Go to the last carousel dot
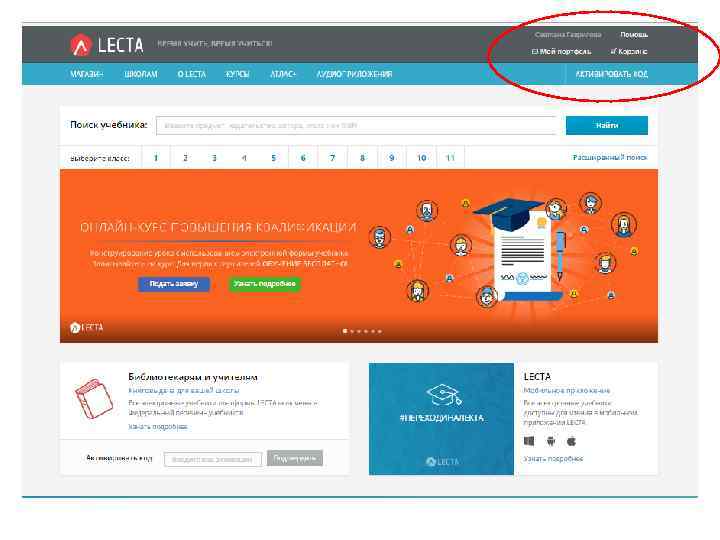This screenshot has width=720, height=540. click(x=380, y=331)
